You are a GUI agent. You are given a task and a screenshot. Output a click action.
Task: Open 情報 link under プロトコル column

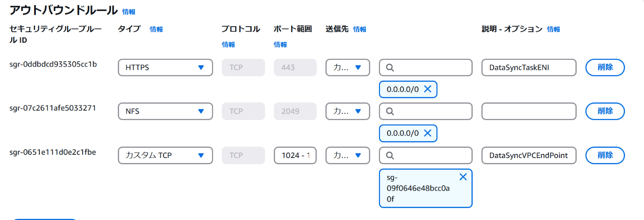228,45
